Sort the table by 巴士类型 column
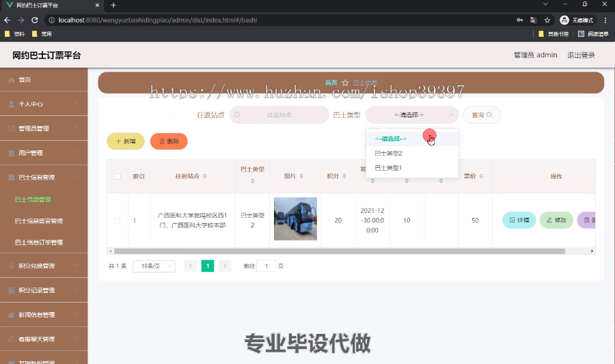 point(253,180)
